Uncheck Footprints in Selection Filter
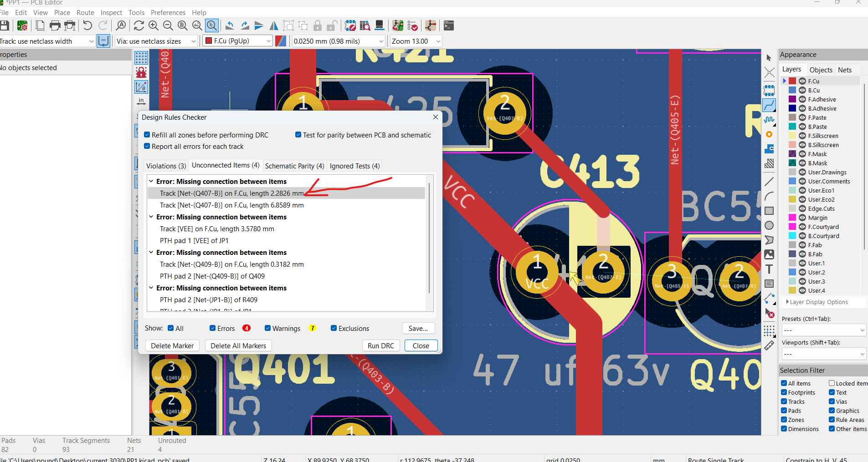This screenshot has width=868, height=462. (x=784, y=392)
